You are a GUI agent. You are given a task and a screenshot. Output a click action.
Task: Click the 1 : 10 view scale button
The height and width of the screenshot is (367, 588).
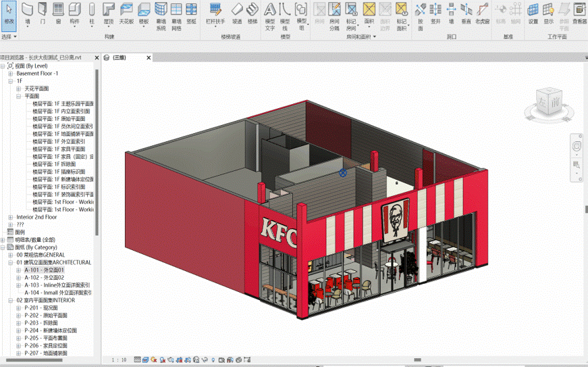pos(119,360)
